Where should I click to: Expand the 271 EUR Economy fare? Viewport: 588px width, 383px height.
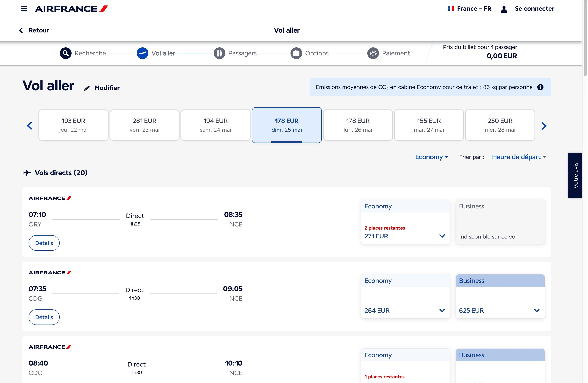pos(442,236)
